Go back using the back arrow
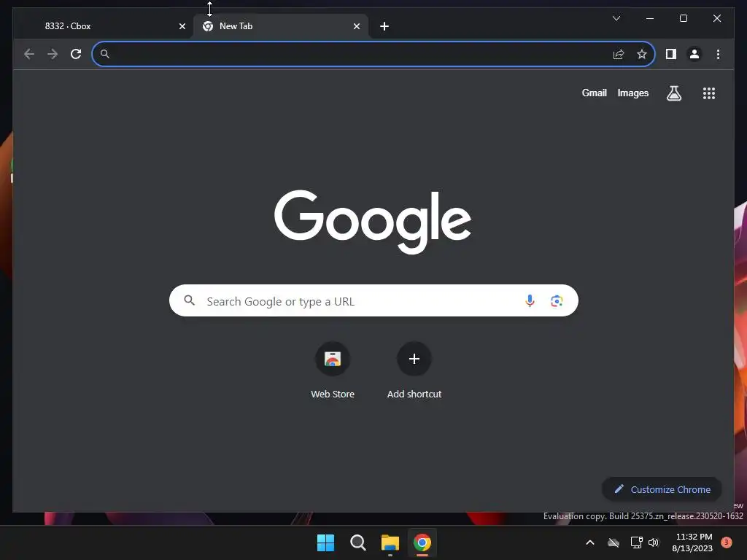 29,54
